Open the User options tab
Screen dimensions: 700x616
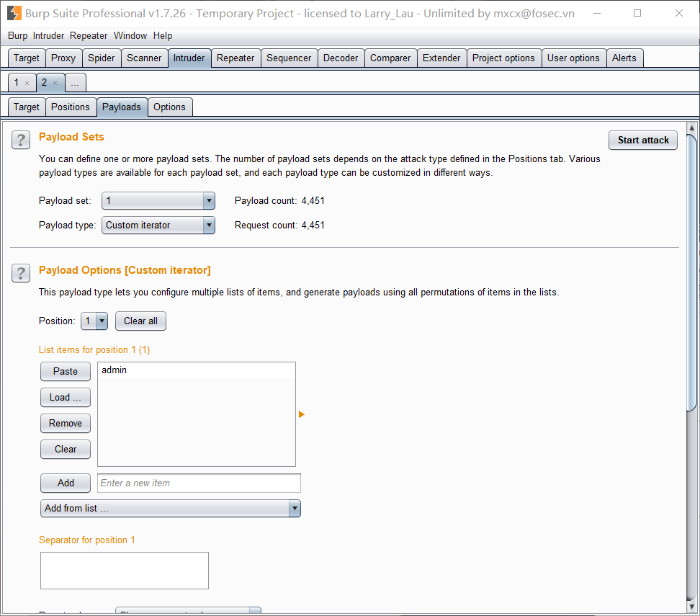click(x=574, y=58)
